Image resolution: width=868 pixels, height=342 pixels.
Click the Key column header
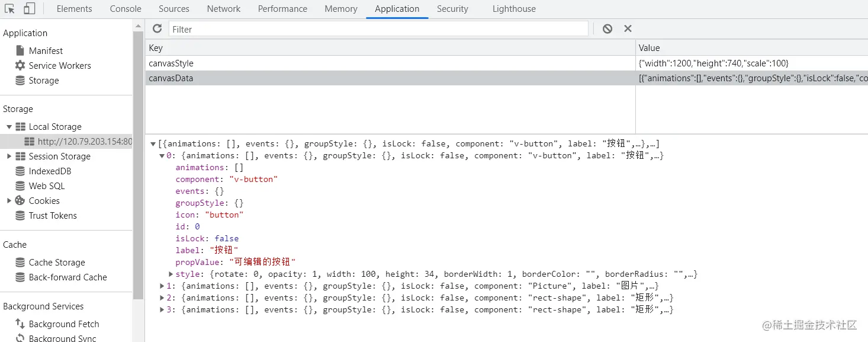pos(390,48)
